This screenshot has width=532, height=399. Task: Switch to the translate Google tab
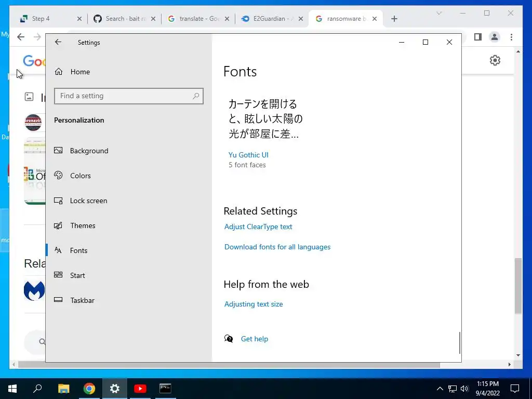click(199, 19)
